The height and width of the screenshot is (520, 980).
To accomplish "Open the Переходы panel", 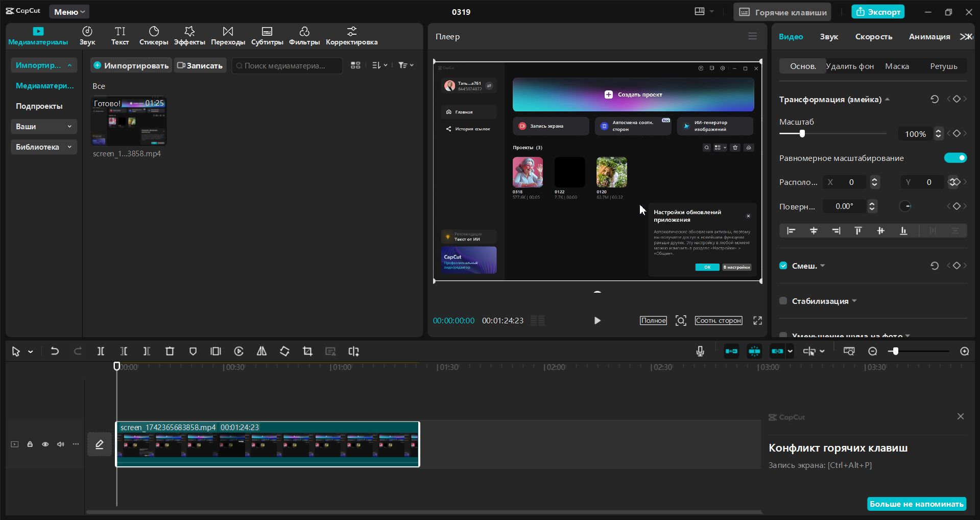I will pos(228,36).
